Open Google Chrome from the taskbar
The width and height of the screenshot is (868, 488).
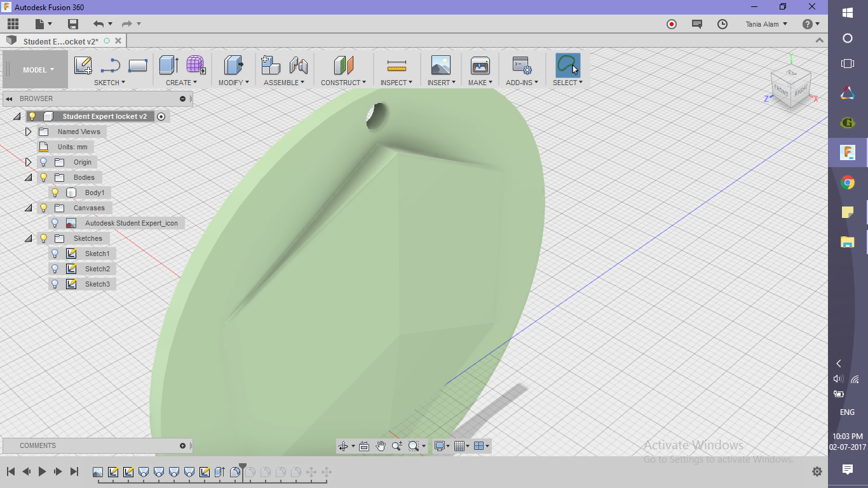pyautogui.click(x=847, y=183)
